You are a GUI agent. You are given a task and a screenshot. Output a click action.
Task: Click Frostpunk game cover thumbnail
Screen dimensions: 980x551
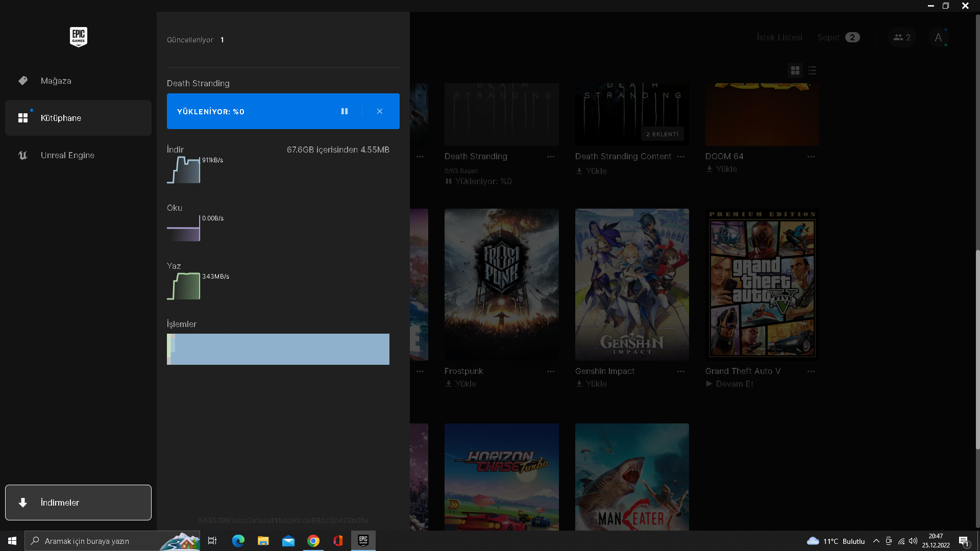[x=501, y=284]
